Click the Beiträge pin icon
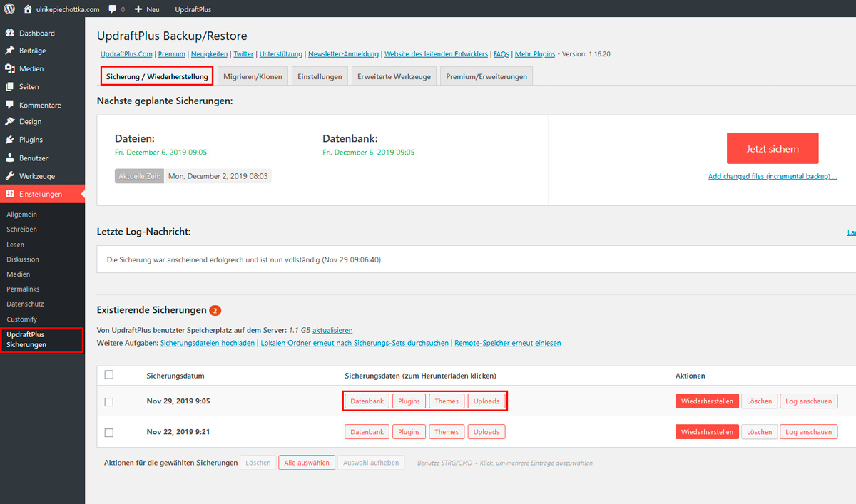 point(10,51)
